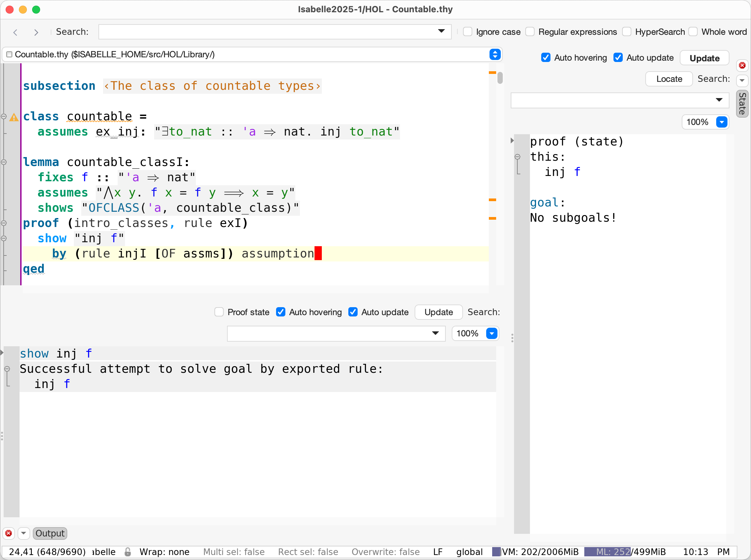Click the warning icon beside class countable
Image resolution: width=751 pixels, height=560 pixels.
pyautogui.click(x=14, y=117)
